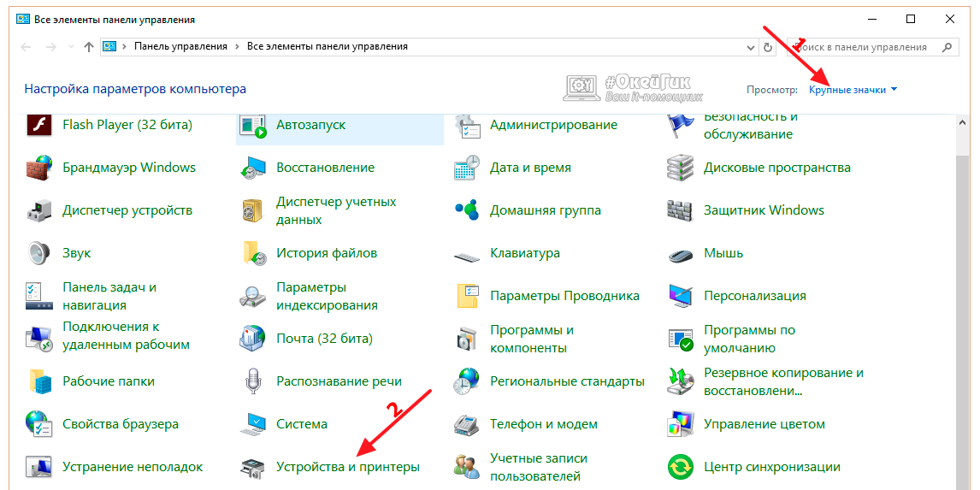Click the Диспетчер учетных данных safe icon
980x490 pixels.
coord(253,210)
